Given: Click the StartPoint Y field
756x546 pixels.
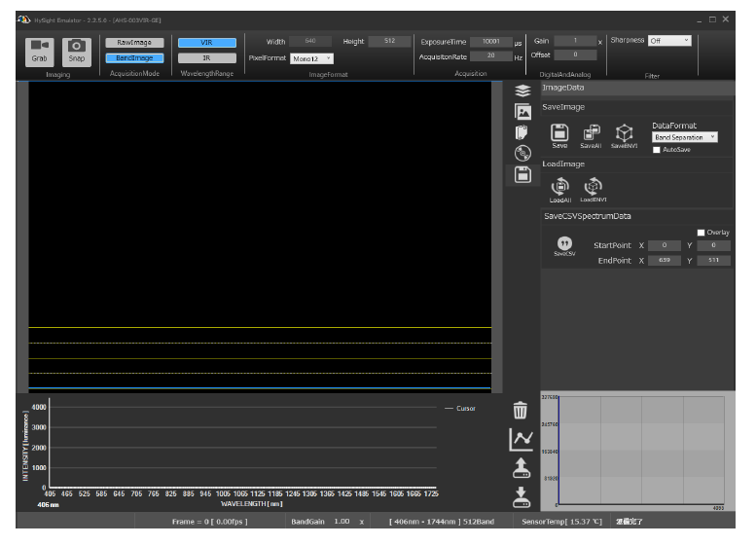Looking at the screenshot, I should 713,245.
